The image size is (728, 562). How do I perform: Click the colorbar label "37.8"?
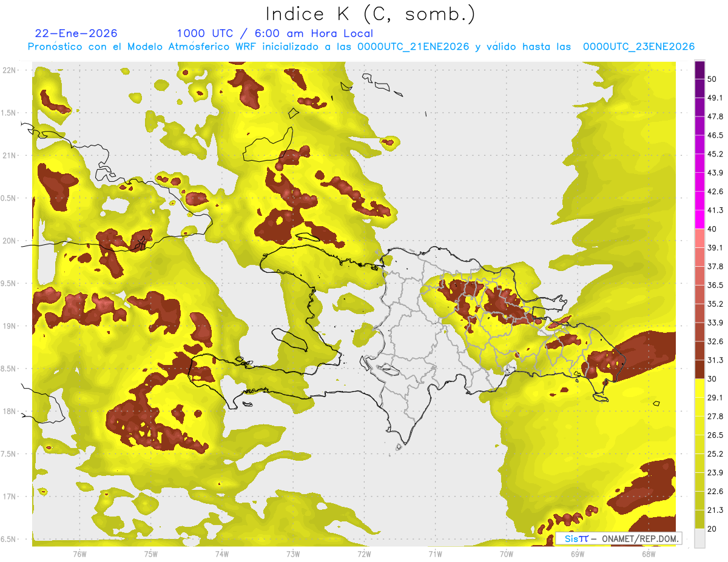715,267
